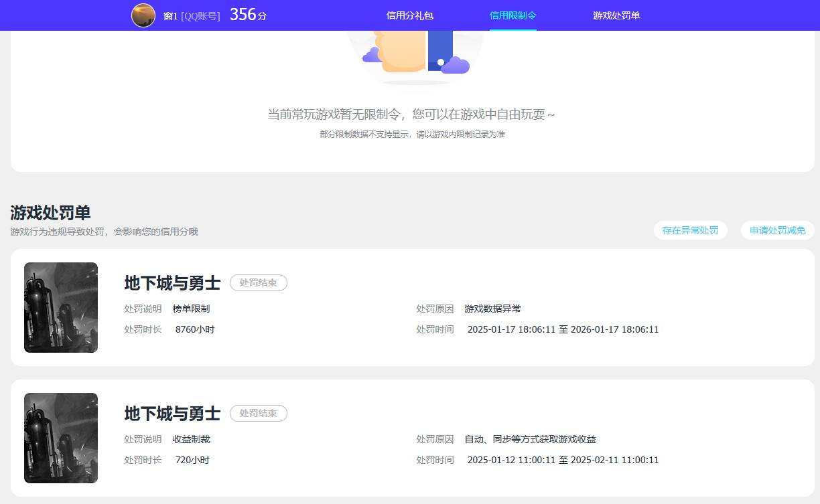820x504 pixels.
Task: Click the 当前常玩游戏暂无限制令 message
Action: click(x=411, y=114)
